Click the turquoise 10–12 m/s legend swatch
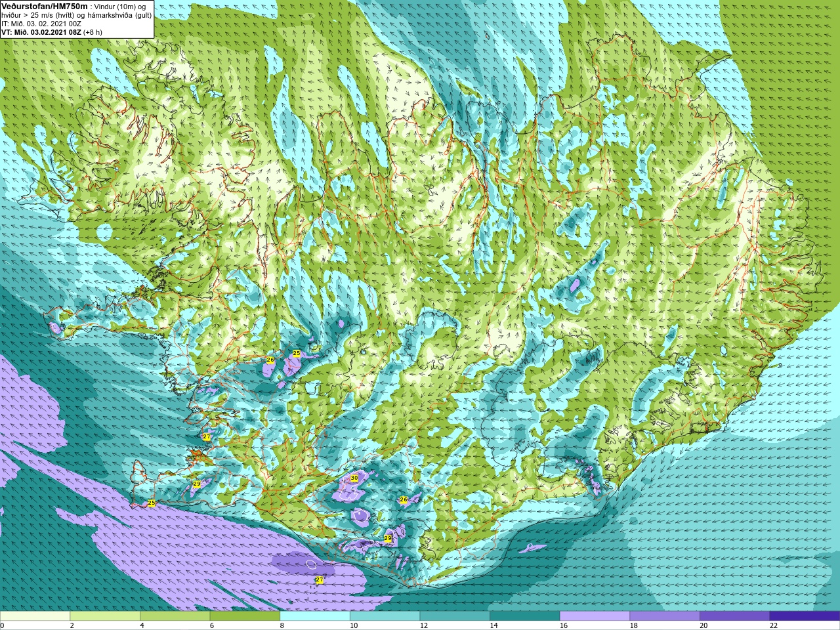The image size is (840, 630). [385, 616]
